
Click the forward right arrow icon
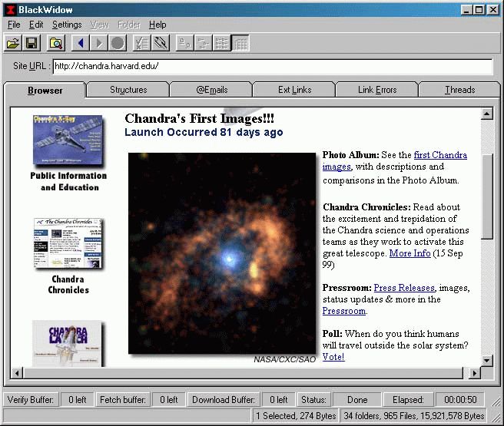point(99,43)
